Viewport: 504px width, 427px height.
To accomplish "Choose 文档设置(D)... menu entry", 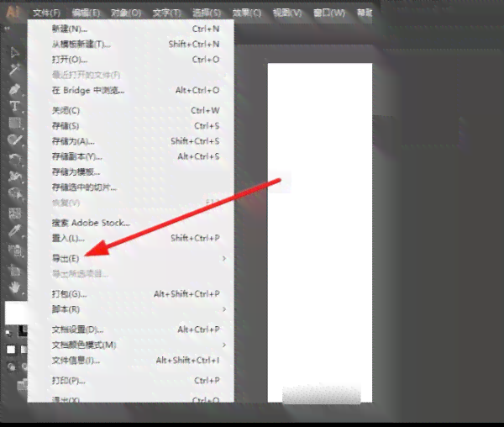I will click(131, 329).
